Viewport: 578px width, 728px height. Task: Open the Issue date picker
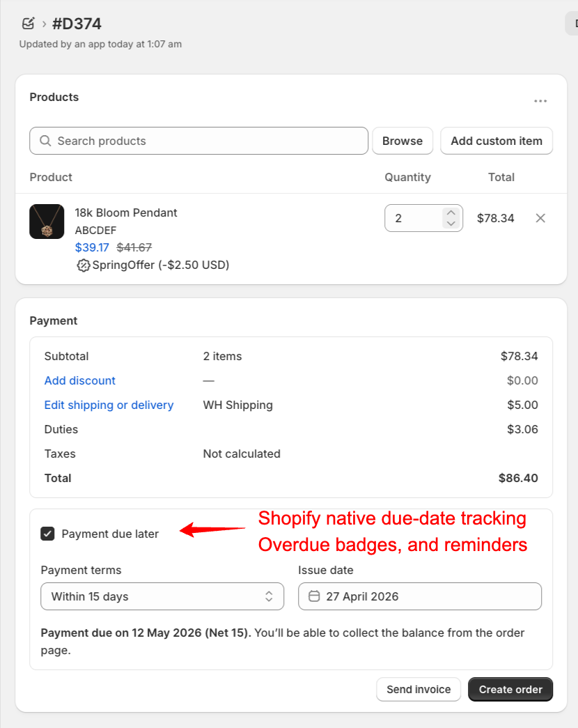(420, 596)
